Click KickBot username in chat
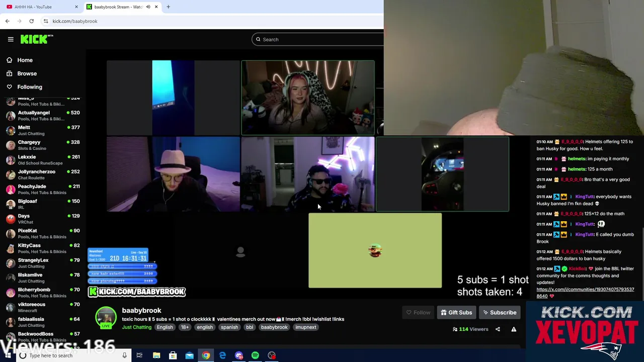 (577, 269)
